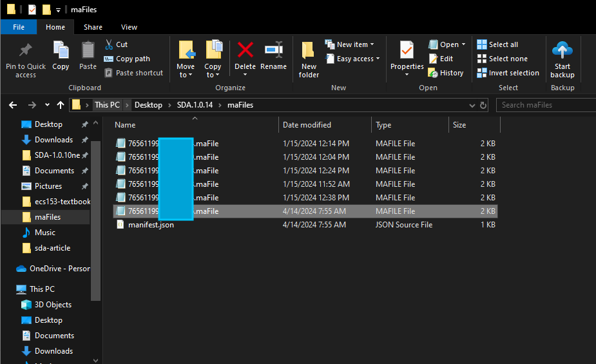
Task: Sort by the Name column header
Action: (x=195, y=124)
